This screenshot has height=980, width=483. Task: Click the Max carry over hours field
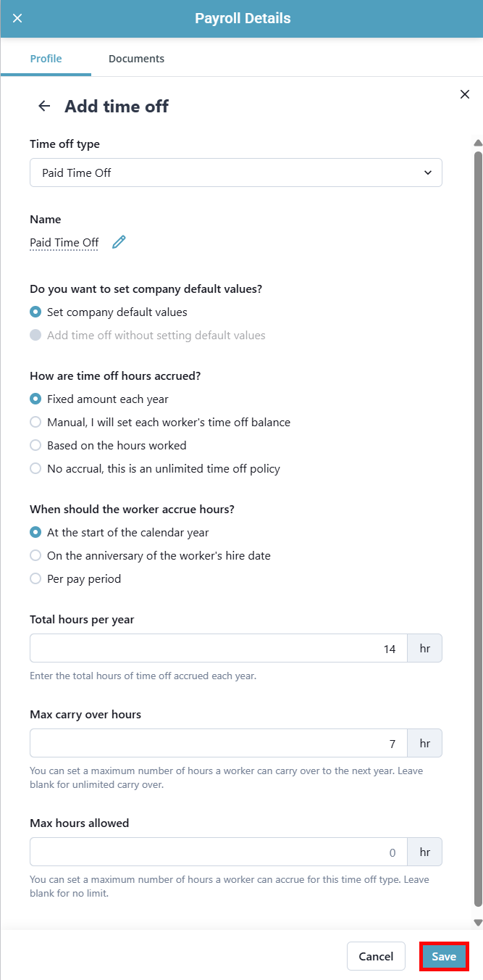(x=219, y=743)
